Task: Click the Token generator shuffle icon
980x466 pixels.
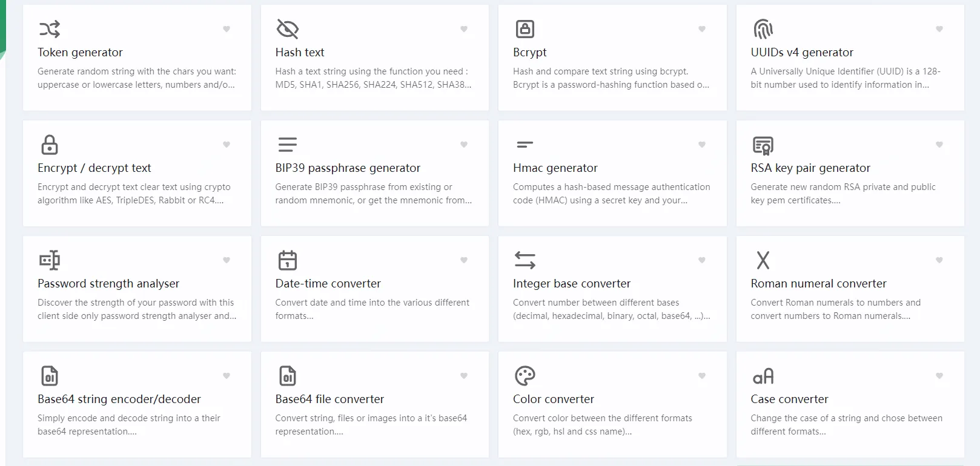Action: (x=50, y=29)
